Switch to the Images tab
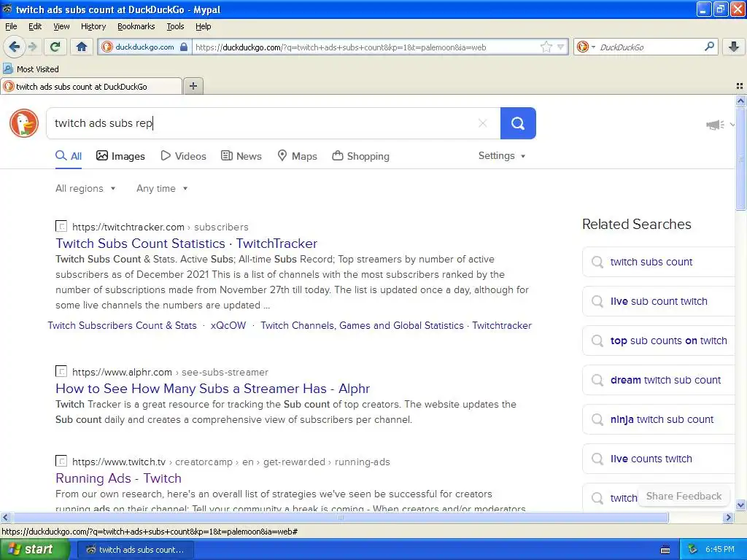Viewport: 747px width, 560px height. pos(120,156)
